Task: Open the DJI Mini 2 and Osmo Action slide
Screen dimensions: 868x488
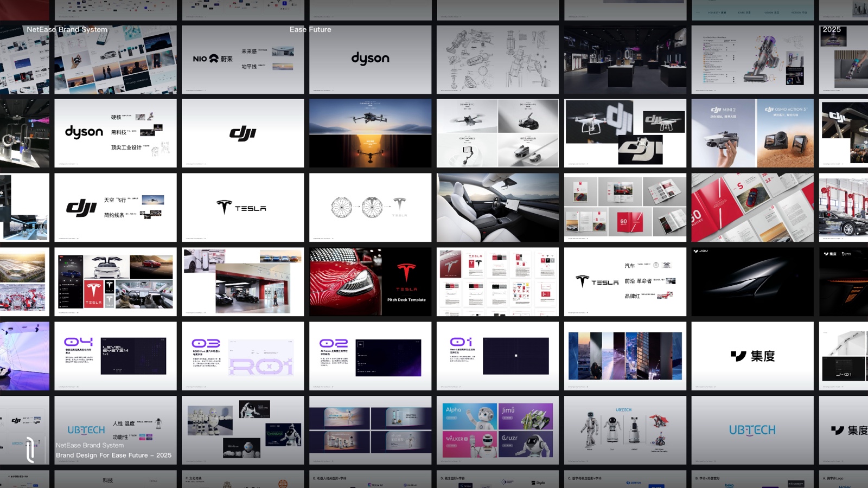Action: tap(753, 133)
